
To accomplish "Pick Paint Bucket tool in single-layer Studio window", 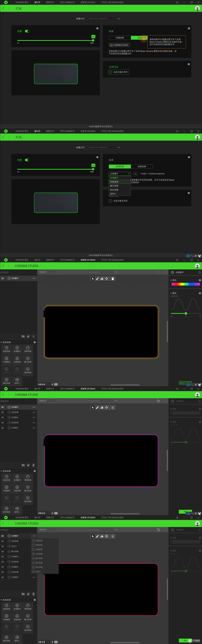I will pyautogui.click(x=102, y=279).
